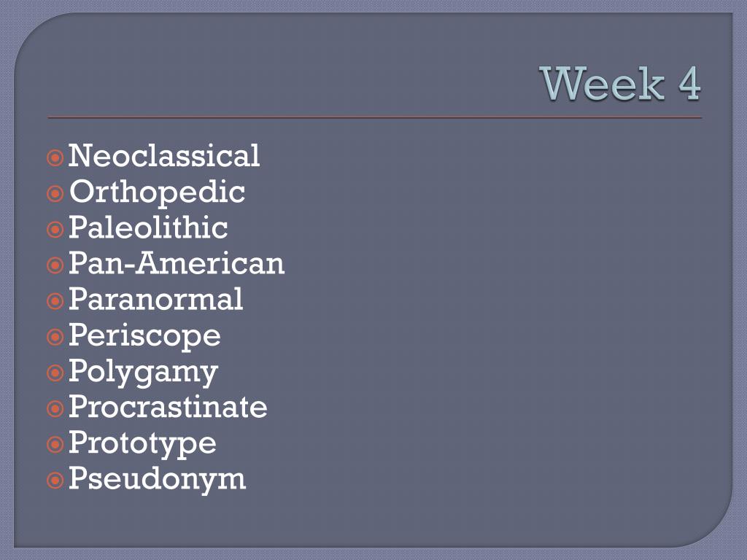Screen dimensions: 747x560
Task: Click the word Pseudonym
Action: (158, 479)
